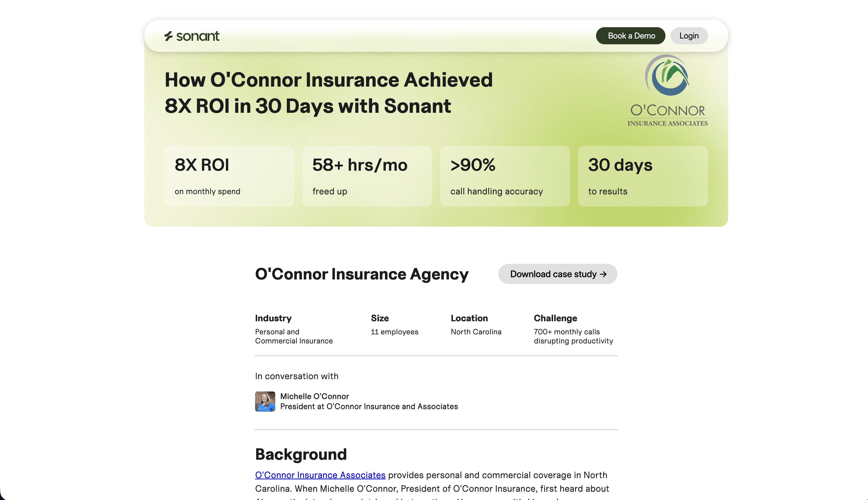Click the Industry column label
The width and height of the screenshot is (868, 500).
click(x=273, y=318)
